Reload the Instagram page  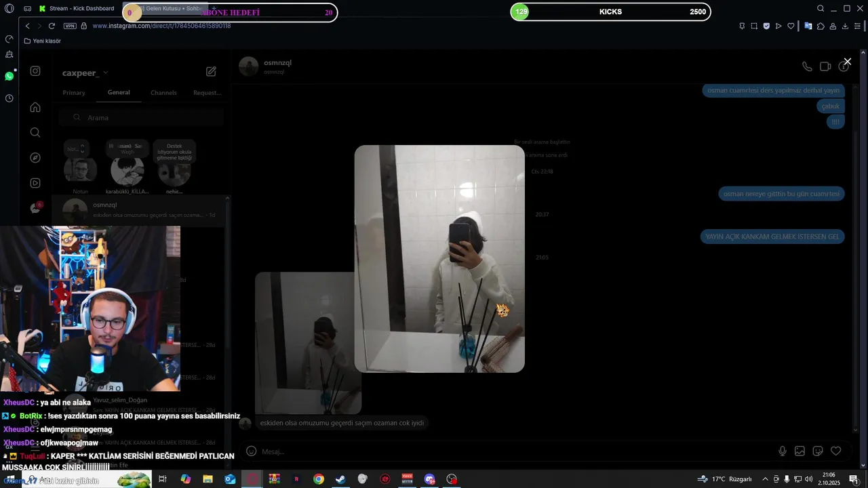52,26
